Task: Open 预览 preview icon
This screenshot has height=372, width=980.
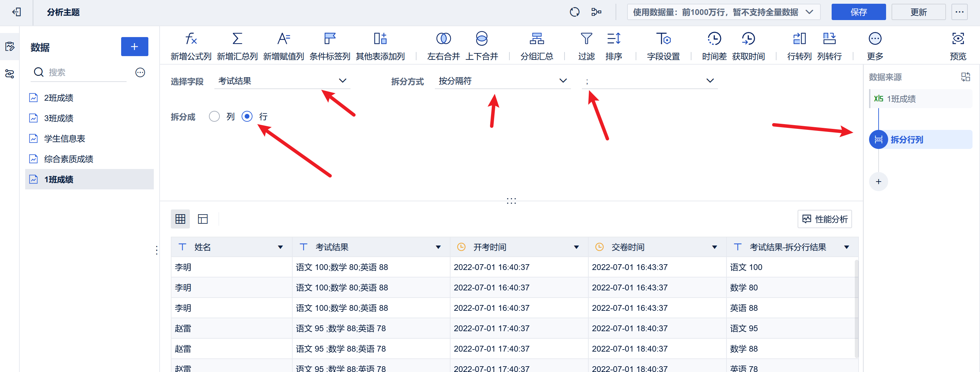Action: click(x=958, y=39)
